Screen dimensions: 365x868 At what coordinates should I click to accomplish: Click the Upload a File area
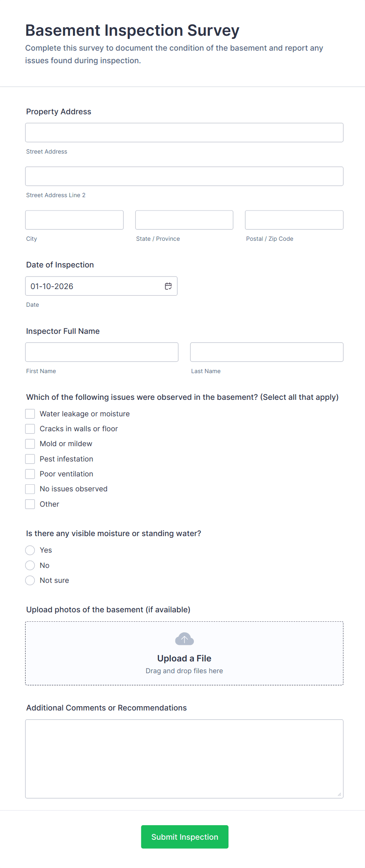point(184,658)
